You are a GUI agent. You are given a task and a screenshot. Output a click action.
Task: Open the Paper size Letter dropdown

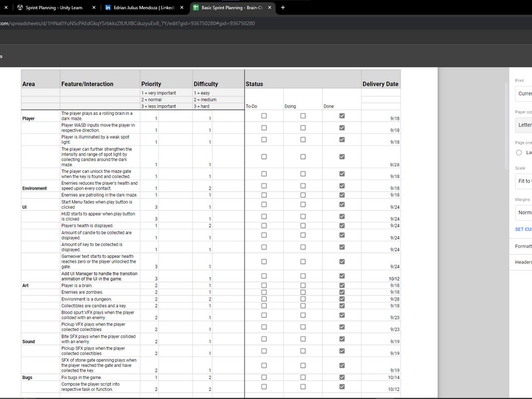(524, 124)
